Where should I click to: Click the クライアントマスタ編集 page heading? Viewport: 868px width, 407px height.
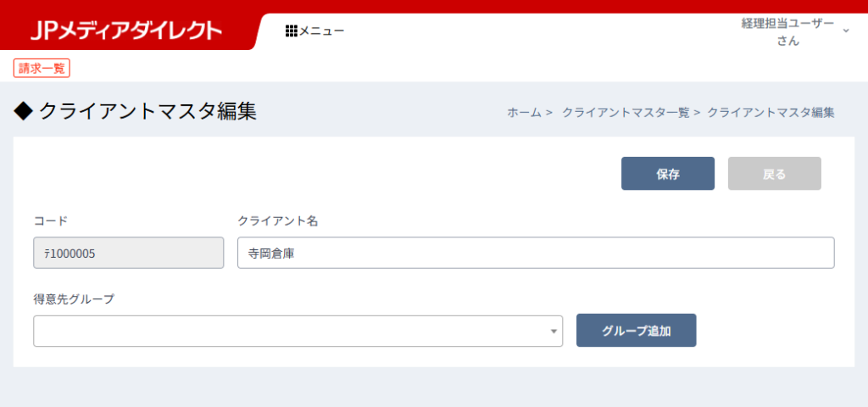(x=147, y=111)
